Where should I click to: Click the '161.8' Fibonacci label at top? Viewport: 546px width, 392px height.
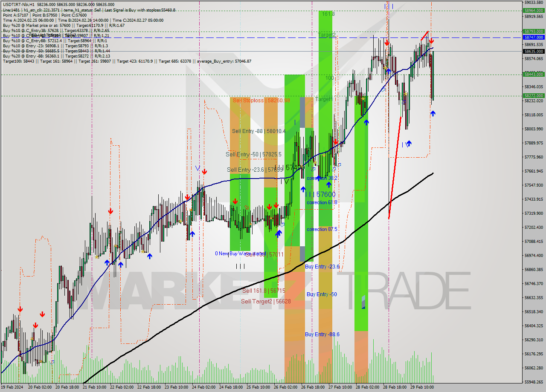(x=328, y=14)
